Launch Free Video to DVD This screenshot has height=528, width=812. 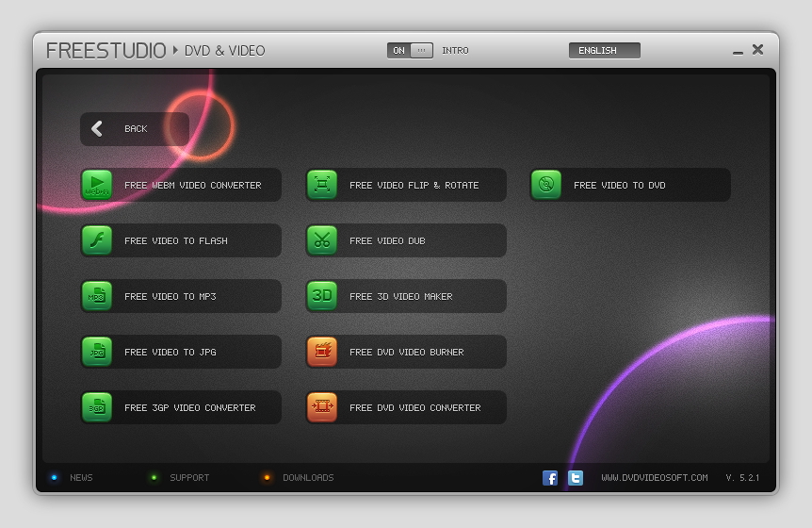coord(630,185)
